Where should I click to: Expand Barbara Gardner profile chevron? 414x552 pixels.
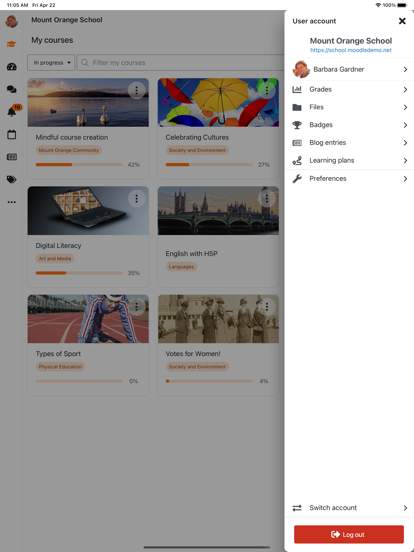click(405, 69)
